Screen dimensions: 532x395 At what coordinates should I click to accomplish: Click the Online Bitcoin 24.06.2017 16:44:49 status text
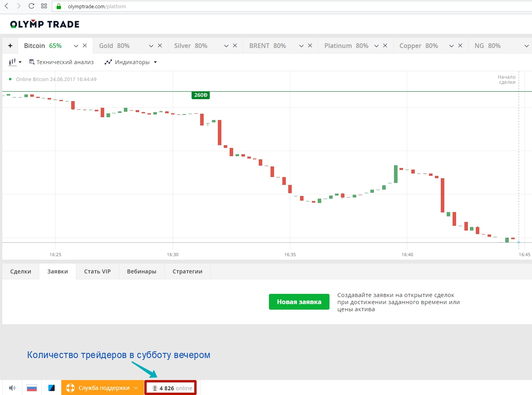click(56, 79)
